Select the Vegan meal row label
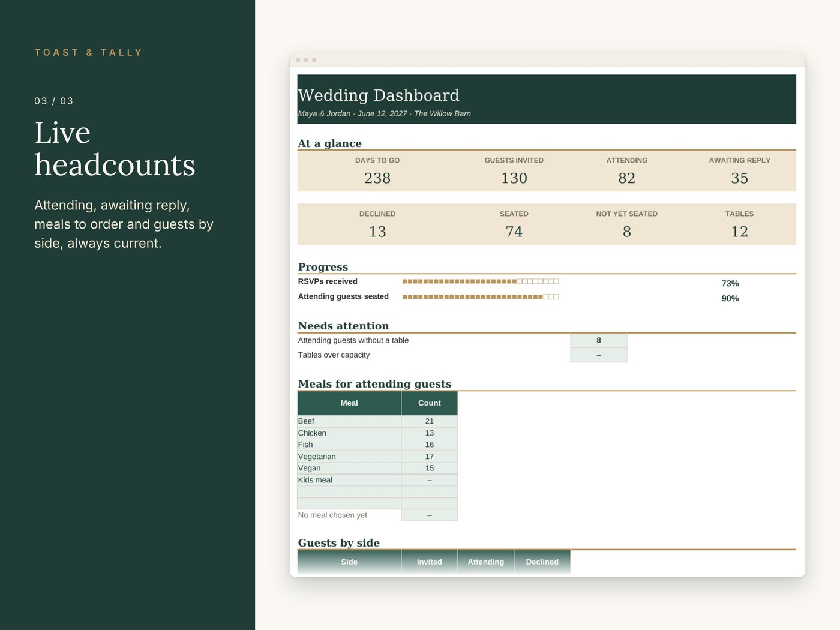 309,468
